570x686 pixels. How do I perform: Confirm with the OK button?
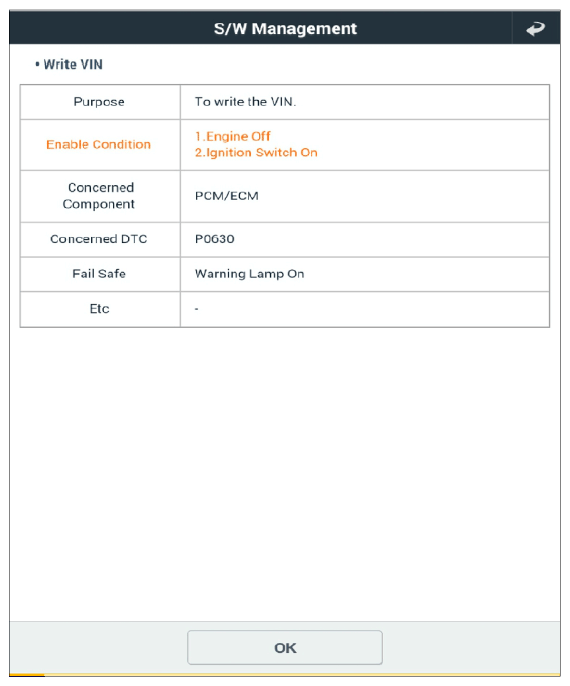pyautogui.click(x=285, y=648)
